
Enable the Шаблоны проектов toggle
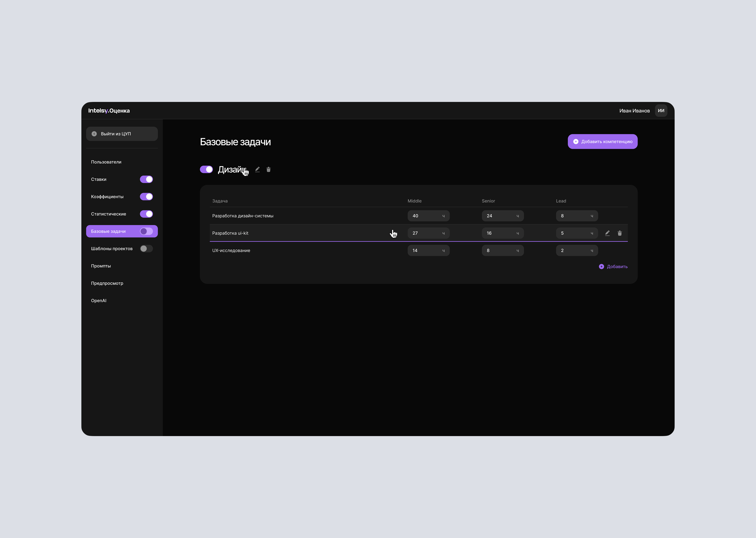(x=146, y=249)
